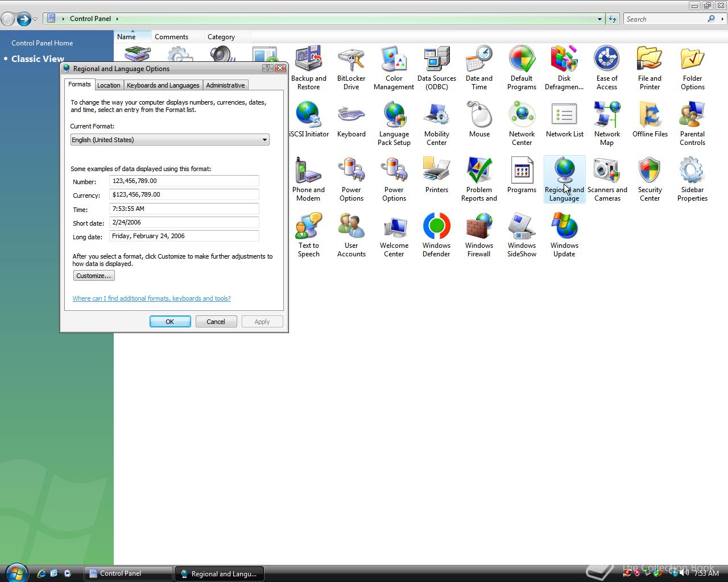Confirm dialog with OK button

click(x=170, y=322)
